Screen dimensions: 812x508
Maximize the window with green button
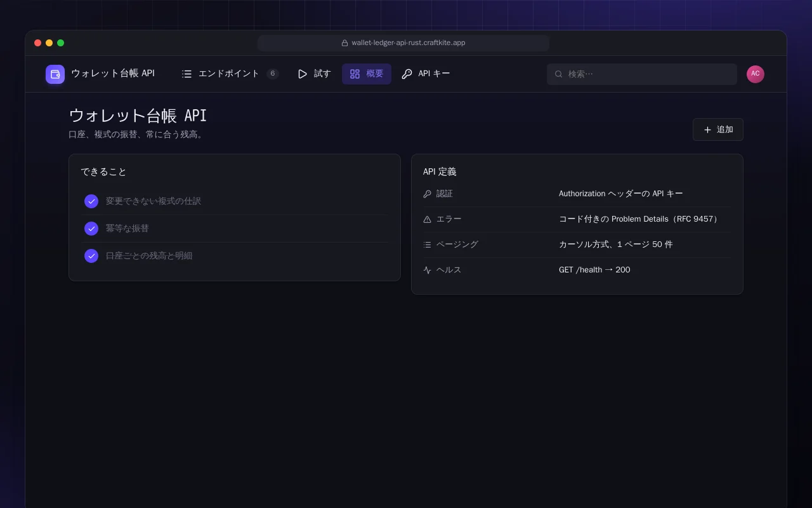pos(61,43)
